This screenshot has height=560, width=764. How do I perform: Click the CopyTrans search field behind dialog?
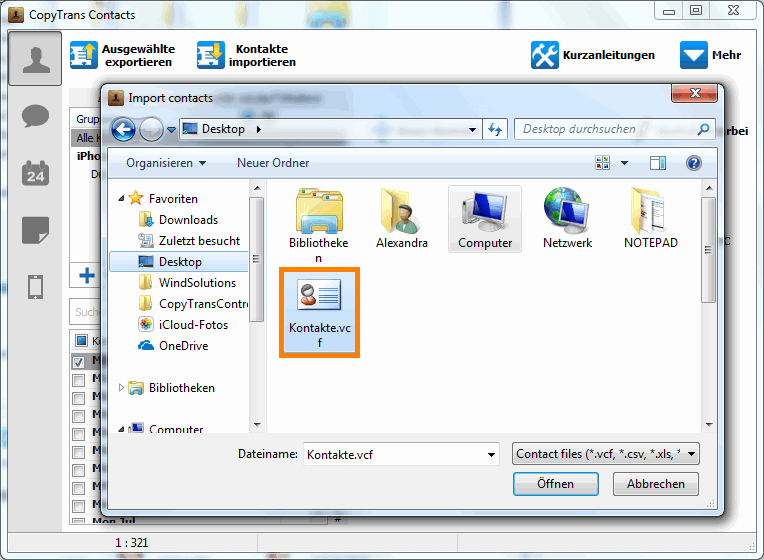[86, 311]
